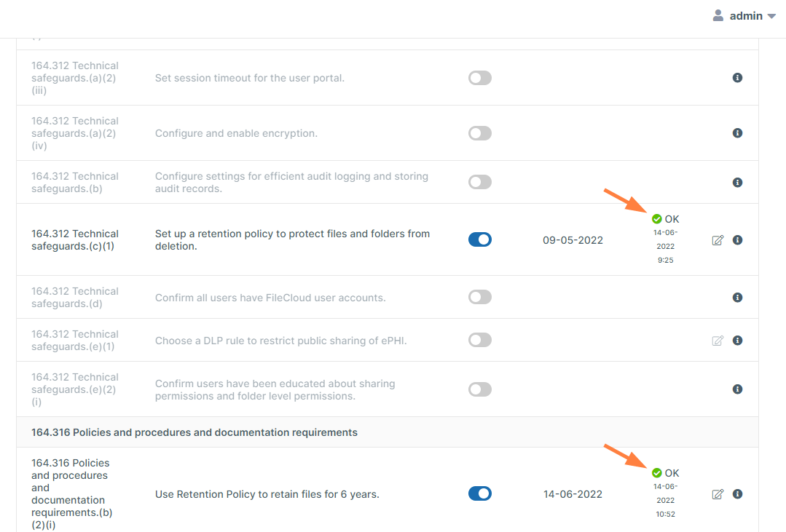
Task: Edit the DLP rule for ePHI sharing
Action: tap(718, 341)
